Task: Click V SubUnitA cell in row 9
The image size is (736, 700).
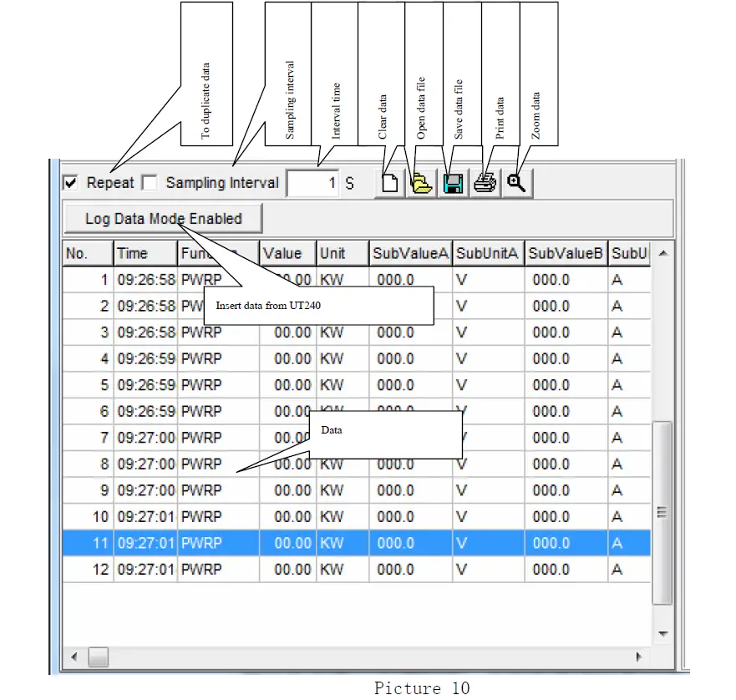Action: 489,490
